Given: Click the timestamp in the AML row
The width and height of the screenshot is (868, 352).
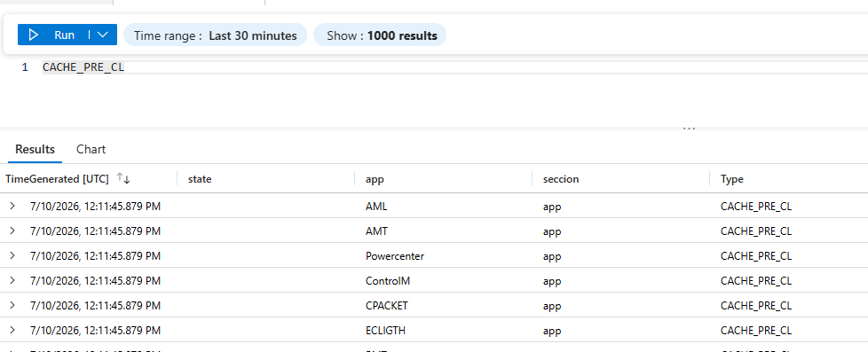Looking at the screenshot, I should coord(95,207).
